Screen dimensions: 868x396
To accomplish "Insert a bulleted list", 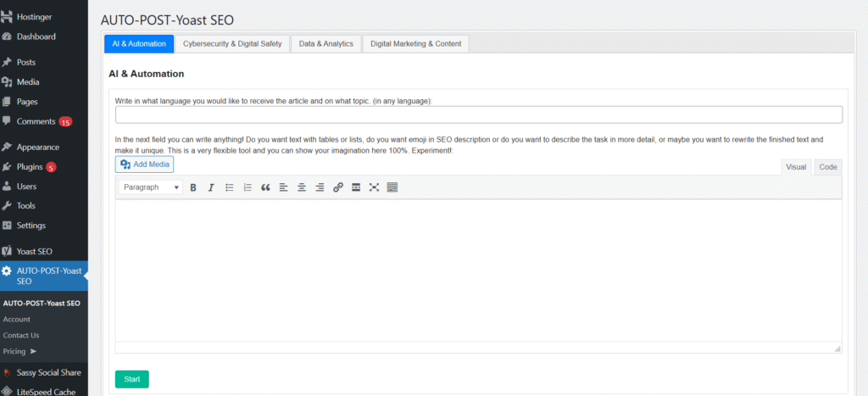I will click(x=229, y=187).
